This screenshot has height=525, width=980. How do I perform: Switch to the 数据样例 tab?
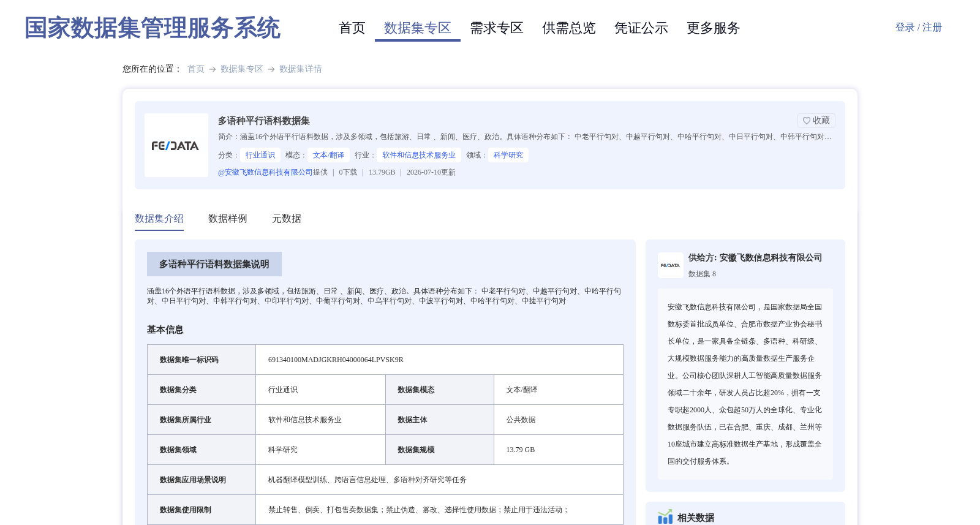point(228,219)
